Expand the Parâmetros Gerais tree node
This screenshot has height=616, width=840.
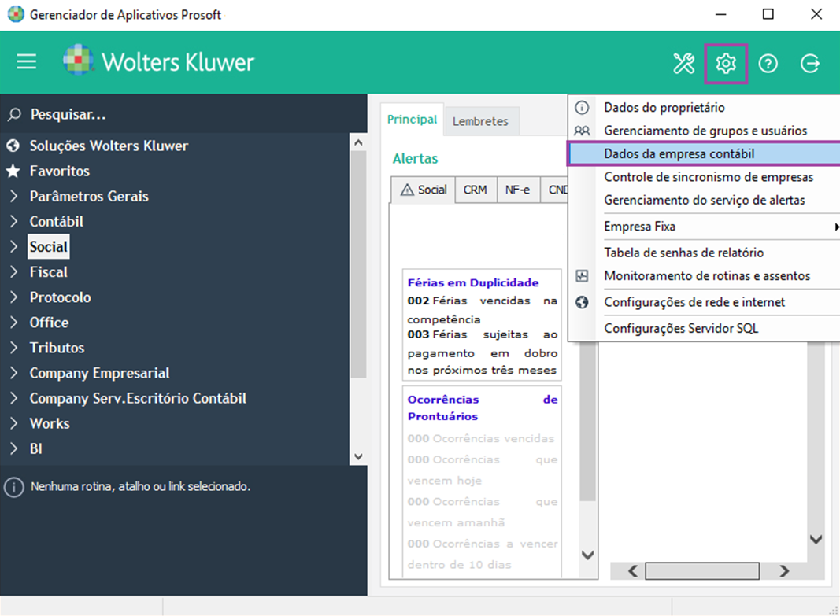14,196
